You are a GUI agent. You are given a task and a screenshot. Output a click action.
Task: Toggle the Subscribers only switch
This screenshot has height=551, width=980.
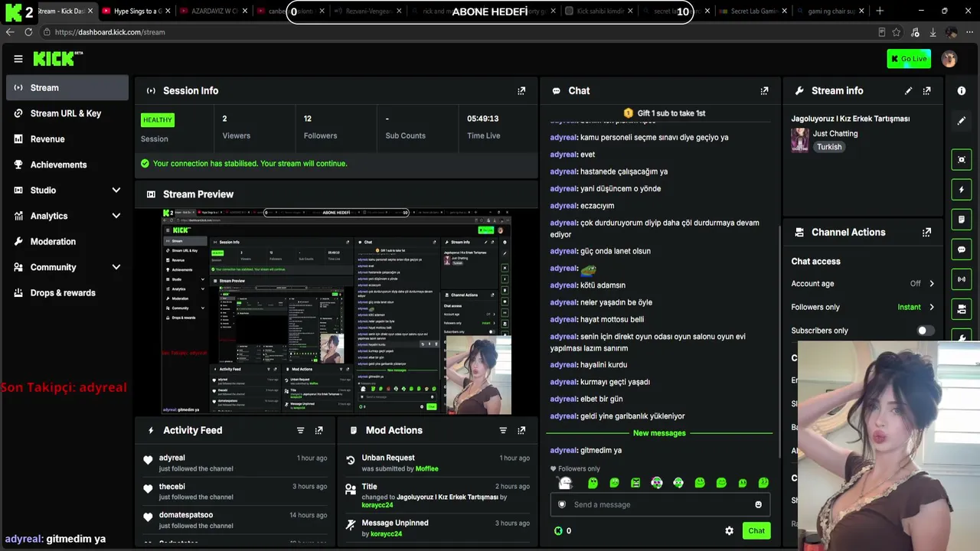[926, 331]
